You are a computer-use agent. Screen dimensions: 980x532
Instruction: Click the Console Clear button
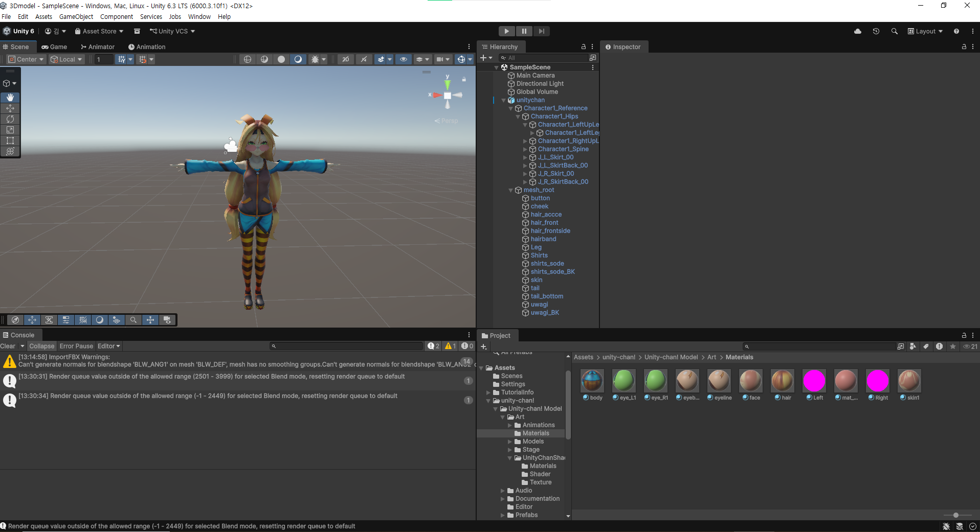point(8,346)
